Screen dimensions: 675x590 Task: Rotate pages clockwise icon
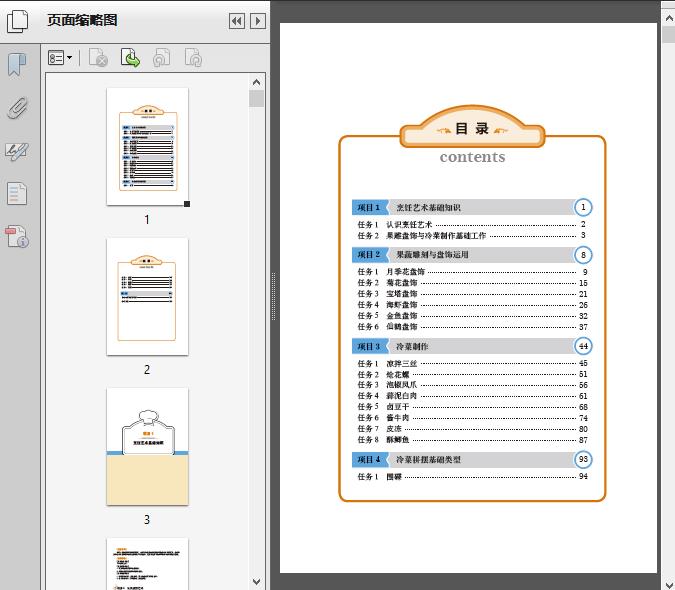click(x=193, y=58)
